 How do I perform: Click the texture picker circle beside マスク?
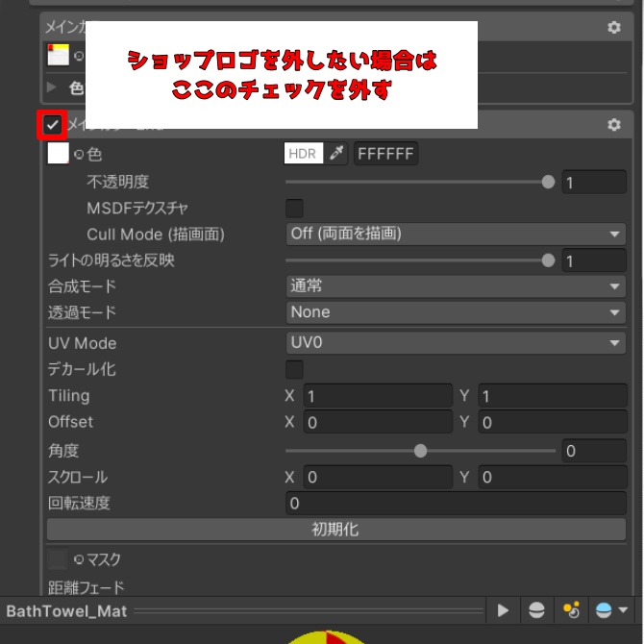(79, 559)
